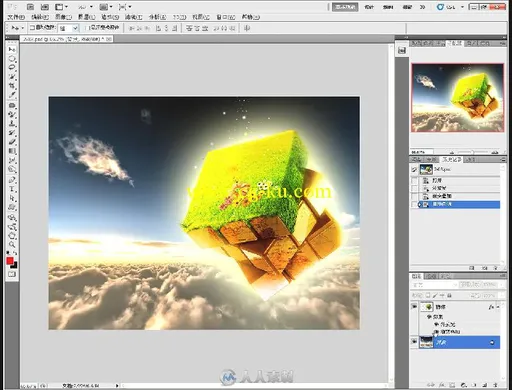Toggle the last layer effect eye
This screenshot has width=512, height=390.
tap(436, 332)
